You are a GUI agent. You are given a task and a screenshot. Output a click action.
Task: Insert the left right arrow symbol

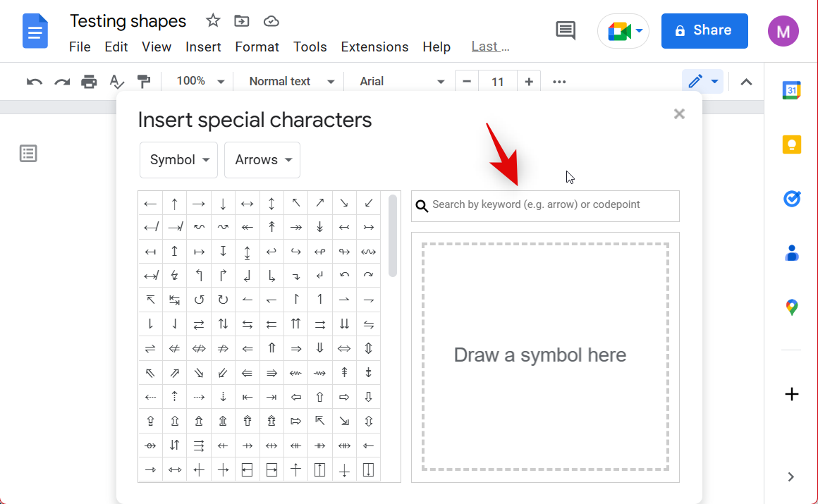tap(248, 204)
